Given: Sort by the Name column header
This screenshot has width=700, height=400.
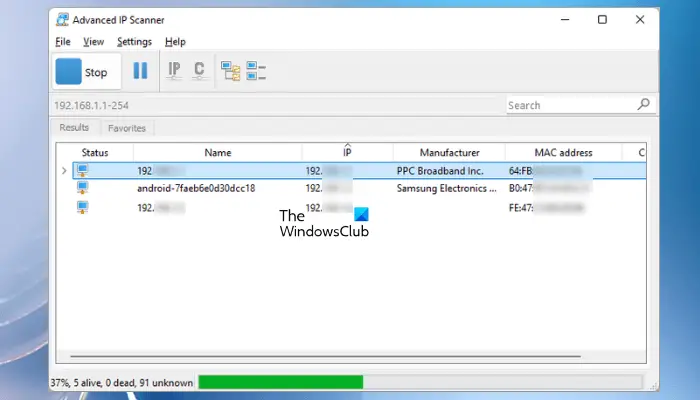Looking at the screenshot, I should [217, 153].
